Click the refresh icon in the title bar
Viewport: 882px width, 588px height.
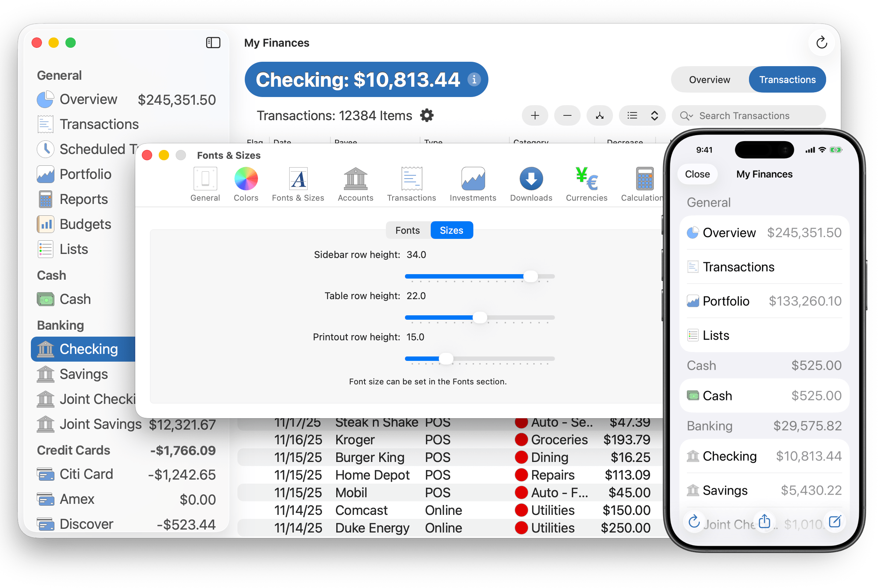coord(821,43)
